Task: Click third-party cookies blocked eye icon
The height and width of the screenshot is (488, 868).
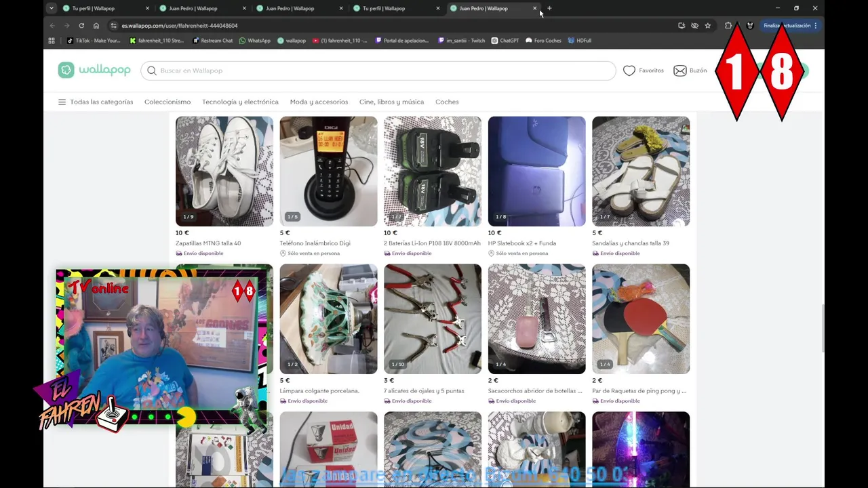Action: (x=694, y=26)
